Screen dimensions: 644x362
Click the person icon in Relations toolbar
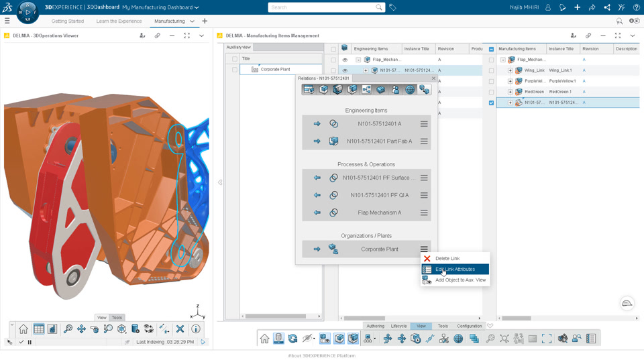tap(395, 89)
